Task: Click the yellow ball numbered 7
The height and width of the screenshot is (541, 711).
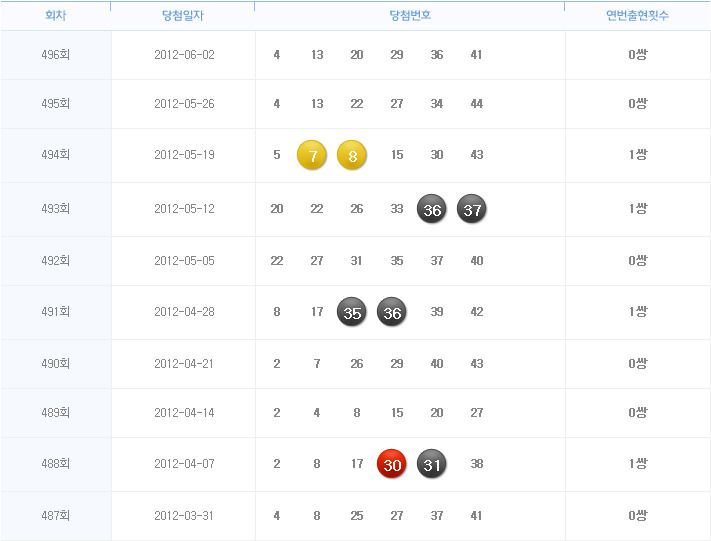Action: [312, 155]
